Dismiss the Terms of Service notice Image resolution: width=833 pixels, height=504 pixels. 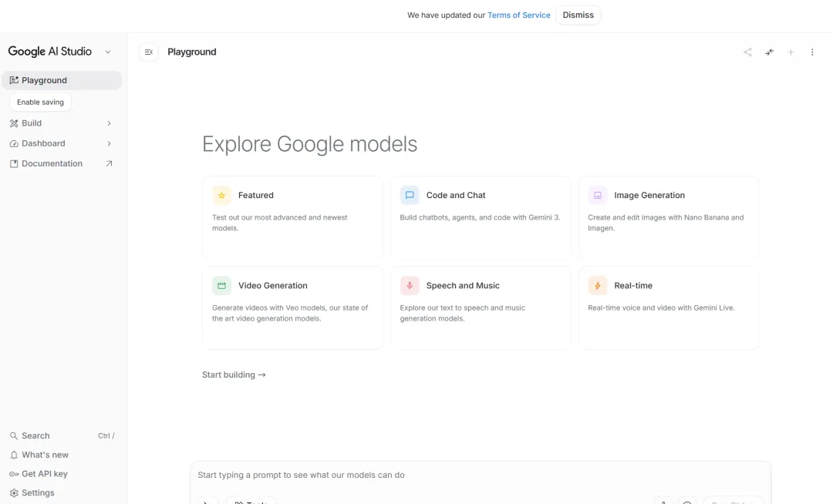[578, 15]
